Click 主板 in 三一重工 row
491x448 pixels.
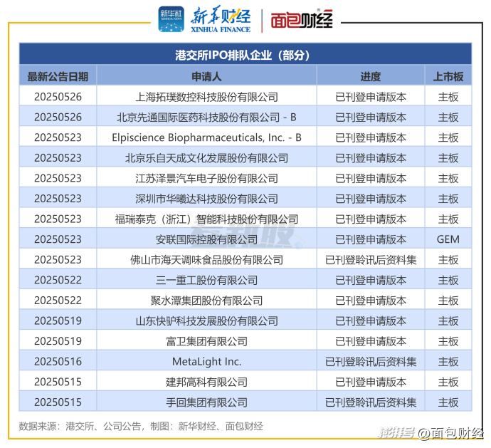[448, 281]
